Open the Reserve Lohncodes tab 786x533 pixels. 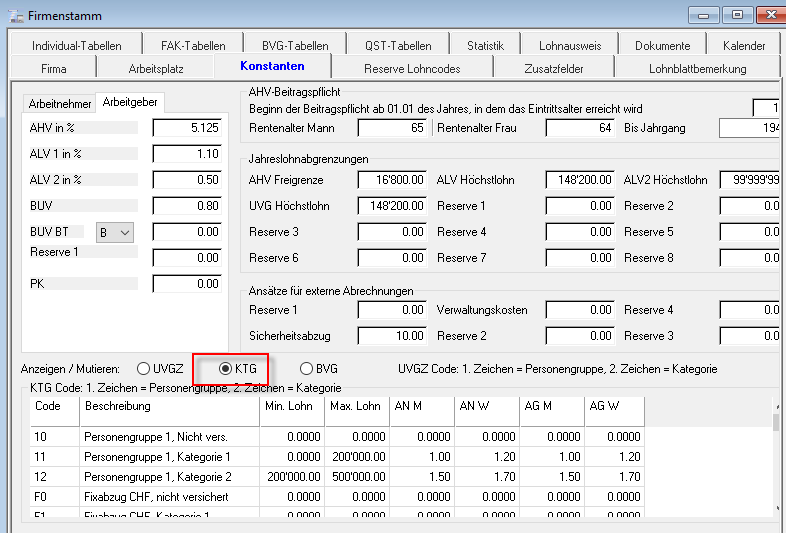(412, 69)
